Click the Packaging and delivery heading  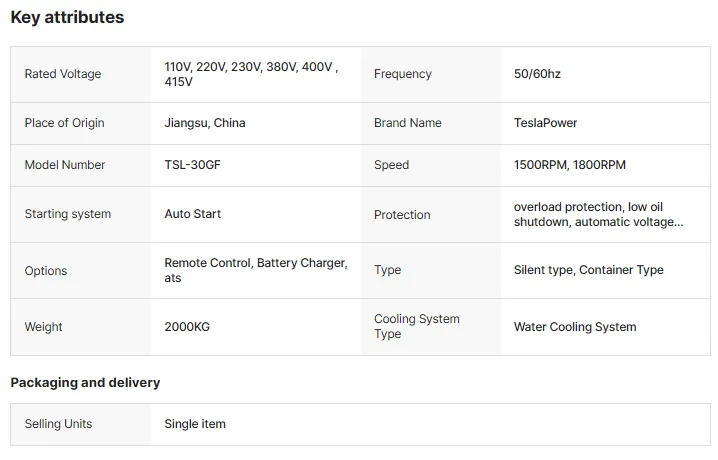(85, 383)
